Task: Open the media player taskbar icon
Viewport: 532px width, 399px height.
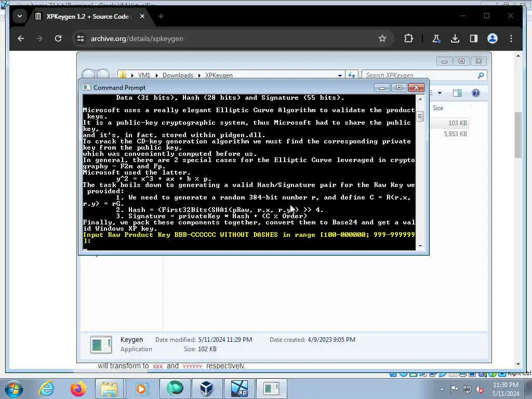Action: (x=141, y=389)
